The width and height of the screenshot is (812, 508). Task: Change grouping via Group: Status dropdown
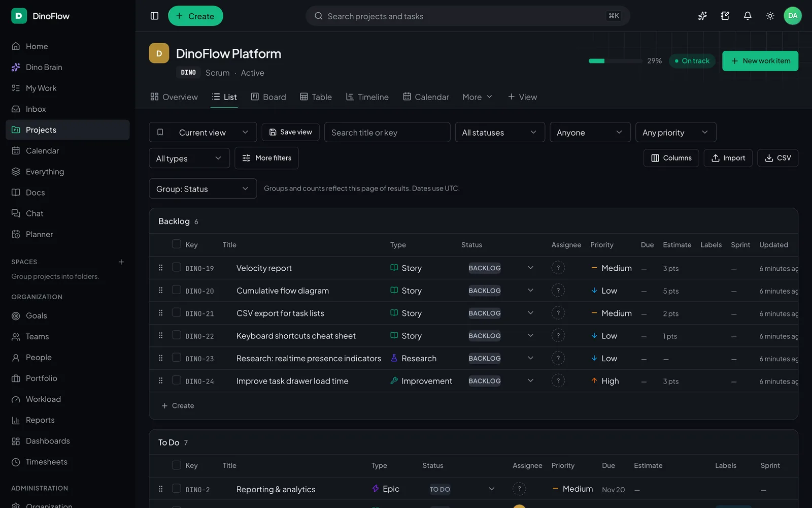coord(203,188)
